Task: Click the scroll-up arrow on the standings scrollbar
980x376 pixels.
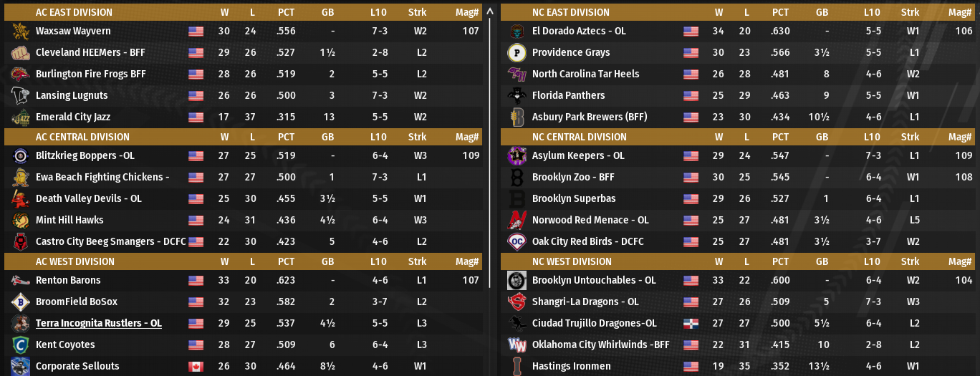Action: tap(490, 11)
